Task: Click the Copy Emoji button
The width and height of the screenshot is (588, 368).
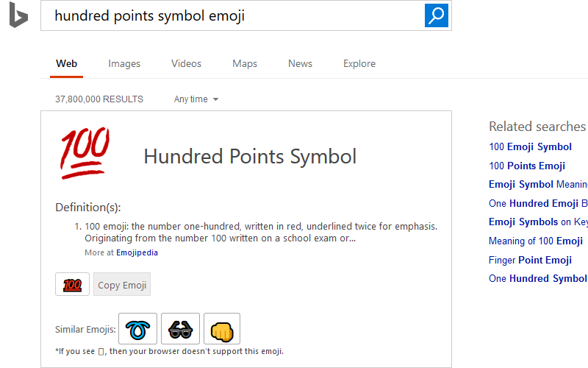Action: coord(122,284)
